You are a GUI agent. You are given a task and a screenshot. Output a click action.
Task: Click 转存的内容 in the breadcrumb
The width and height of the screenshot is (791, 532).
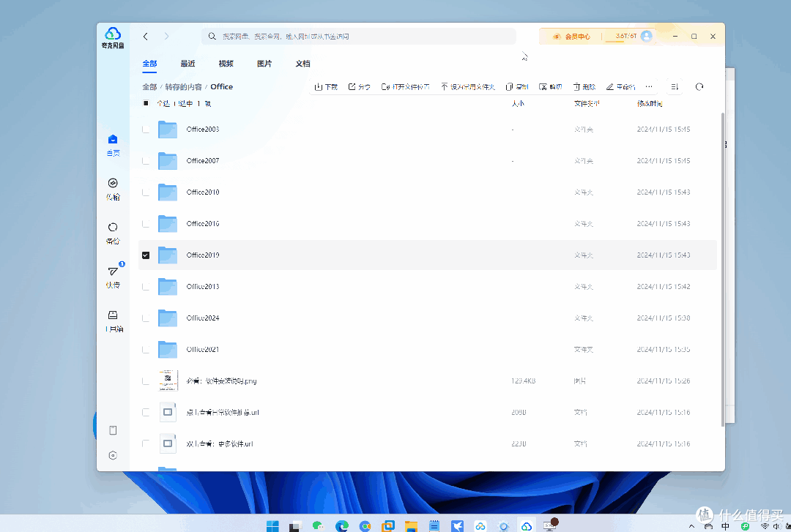pos(184,87)
